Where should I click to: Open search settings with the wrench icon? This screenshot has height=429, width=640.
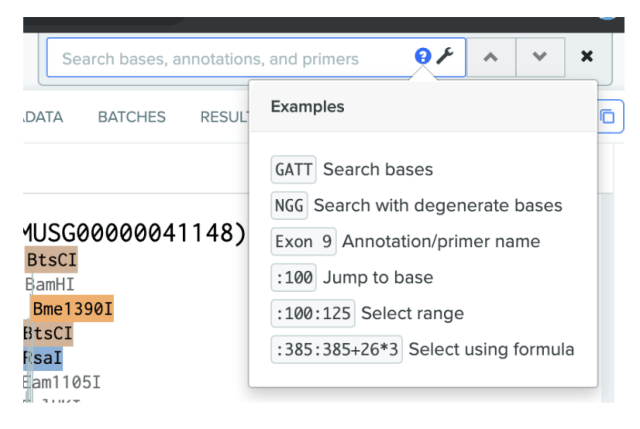(445, 58)
